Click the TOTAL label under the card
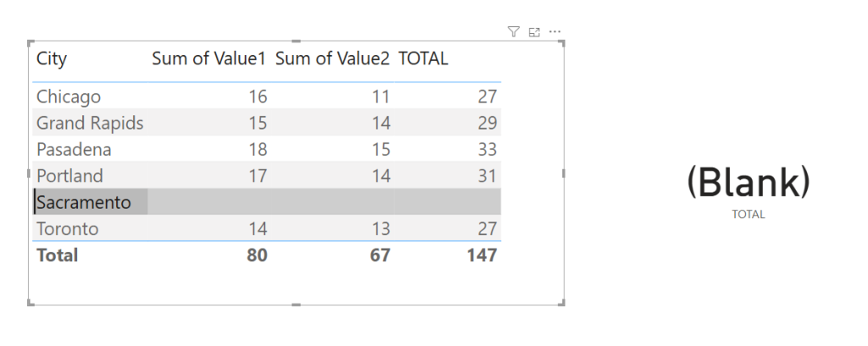This screenshot has height=346, width=868. click(748, 215)
